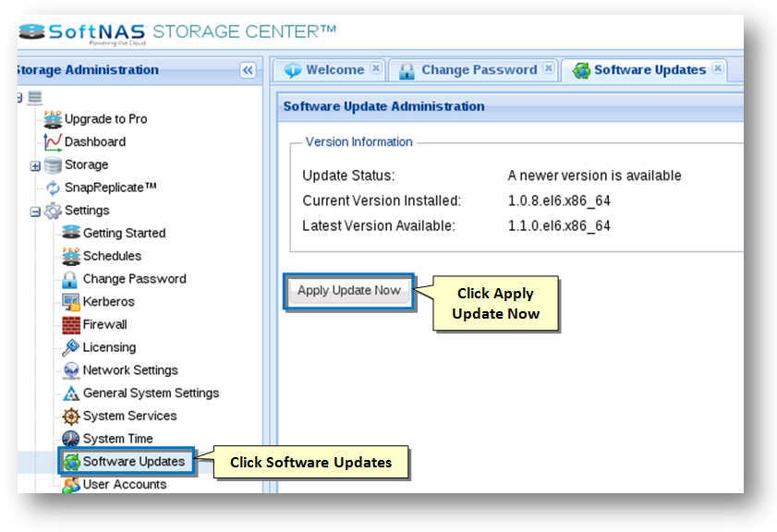This screenshot has height=532, width=777.
Task: Click the Kerberos icon in sidebar
Action: tap(71, 302)
